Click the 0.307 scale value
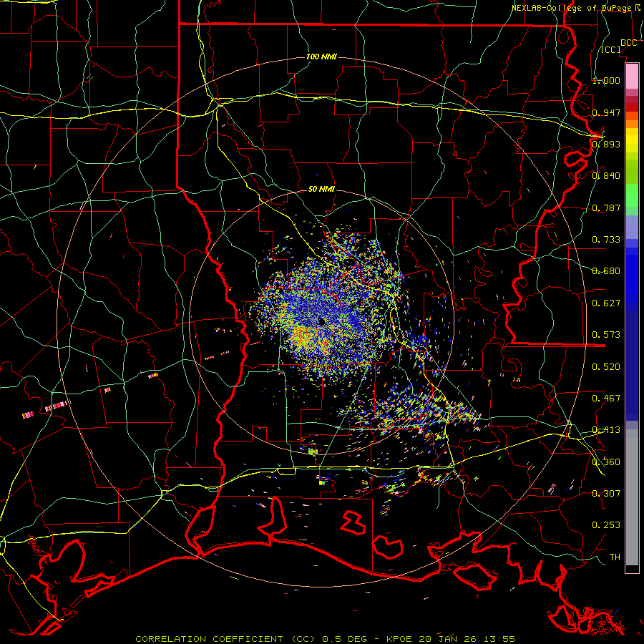Screen dimensions: 644x644 pos(606,493)
